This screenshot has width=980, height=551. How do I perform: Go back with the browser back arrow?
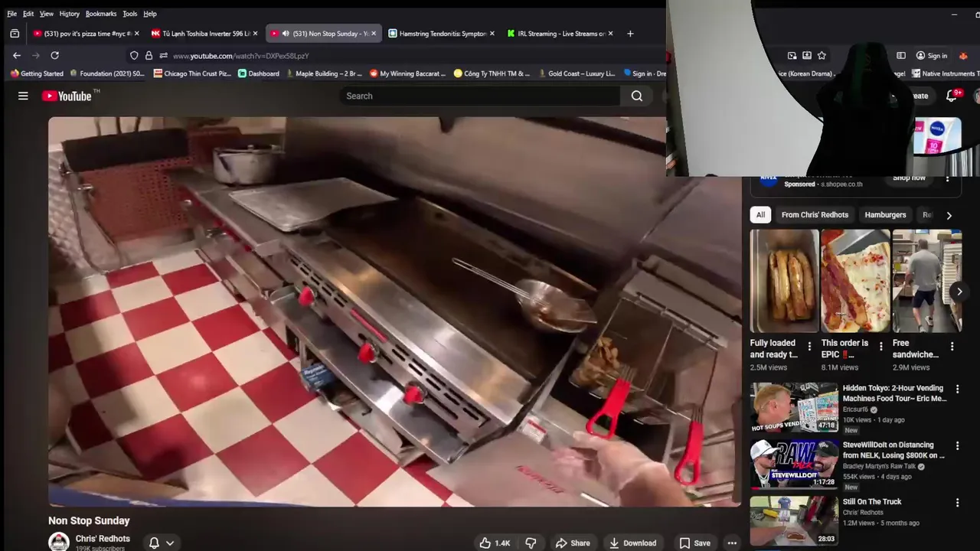click(17, 55)
